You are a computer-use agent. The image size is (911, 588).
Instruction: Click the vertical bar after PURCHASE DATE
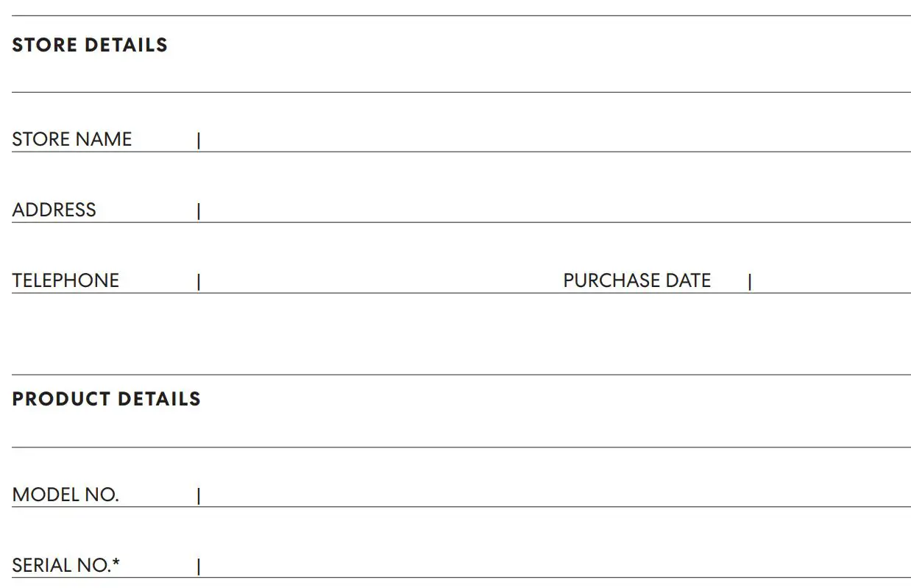[x=750, y=282]
